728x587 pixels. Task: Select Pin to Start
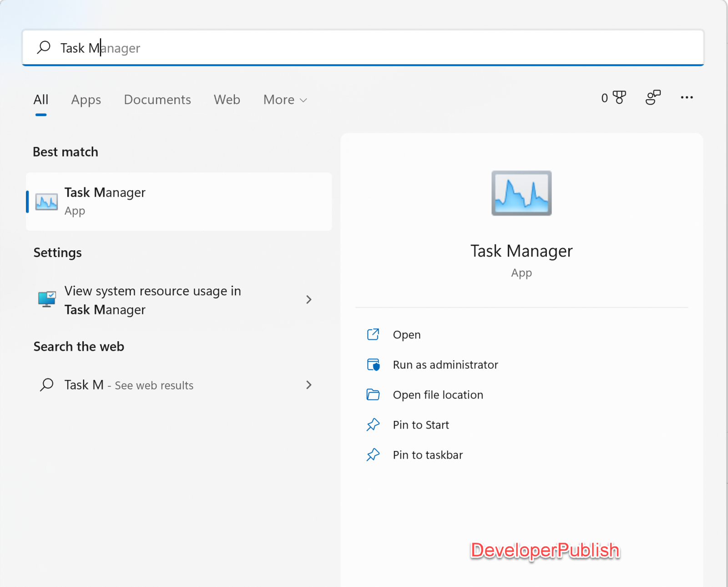tap(420, 425)
